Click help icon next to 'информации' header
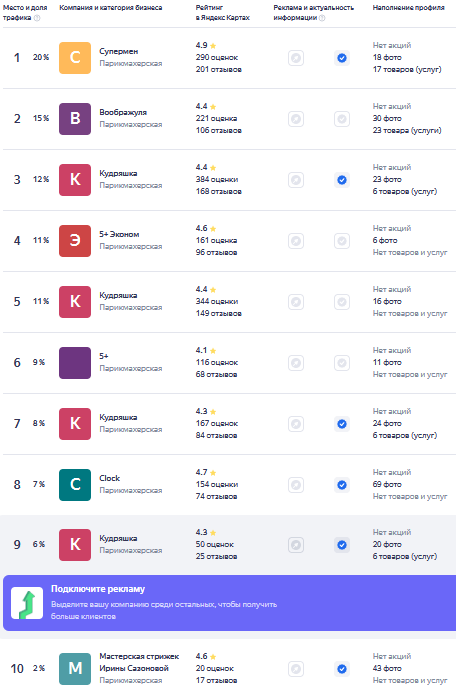 point(322,18)
